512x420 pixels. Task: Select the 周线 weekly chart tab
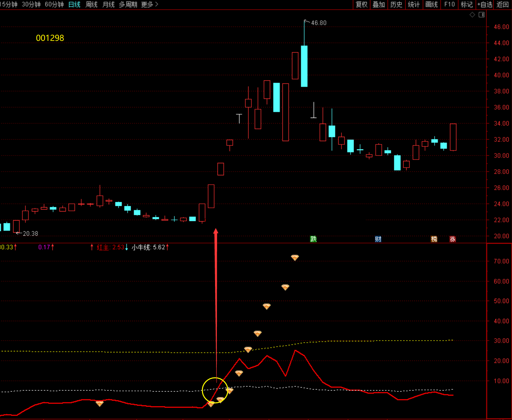92,4
